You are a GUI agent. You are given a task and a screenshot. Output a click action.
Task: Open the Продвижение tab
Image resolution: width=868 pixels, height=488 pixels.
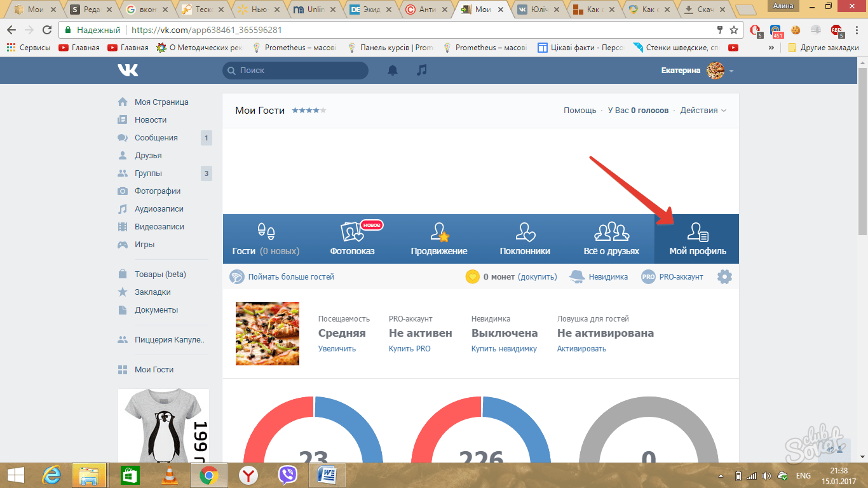439,239
